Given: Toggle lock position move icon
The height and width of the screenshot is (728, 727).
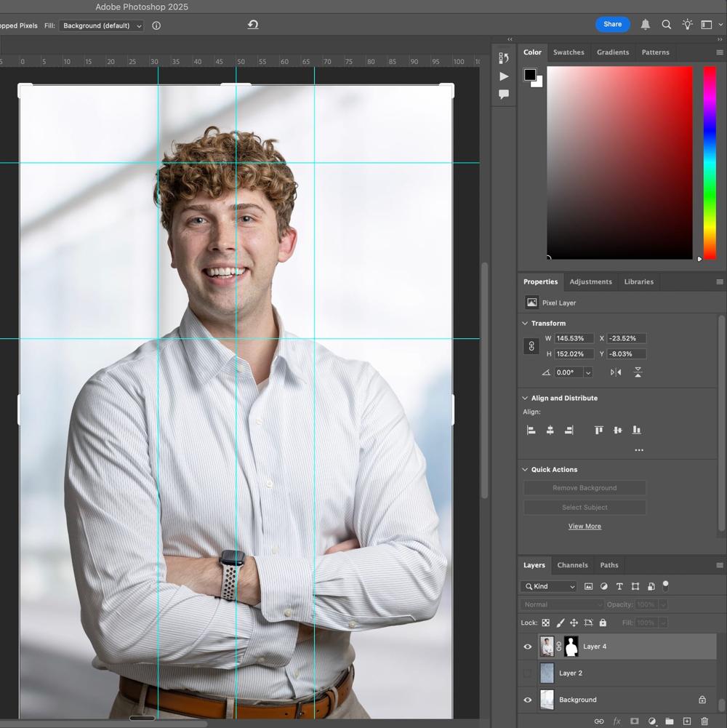Looking at the screenshot, I should point(574,623).
